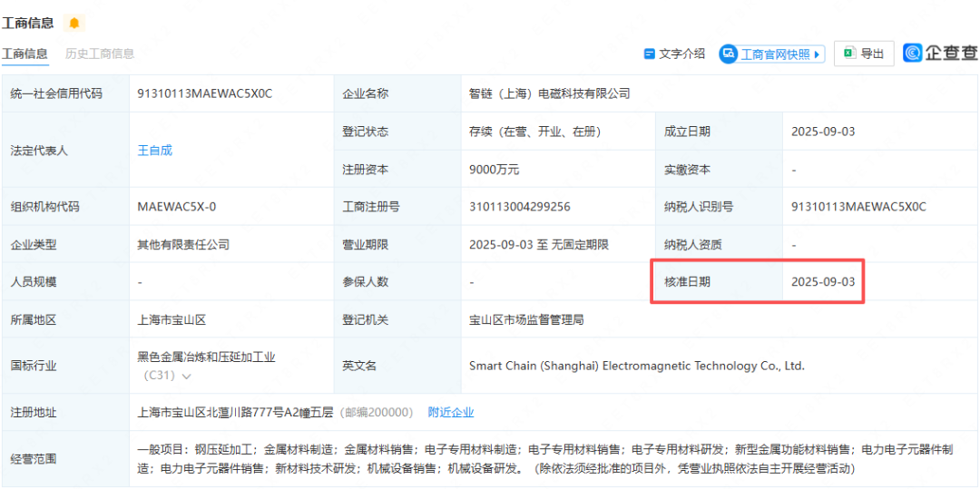Click the 纳税人资质 label

point(692,244)
